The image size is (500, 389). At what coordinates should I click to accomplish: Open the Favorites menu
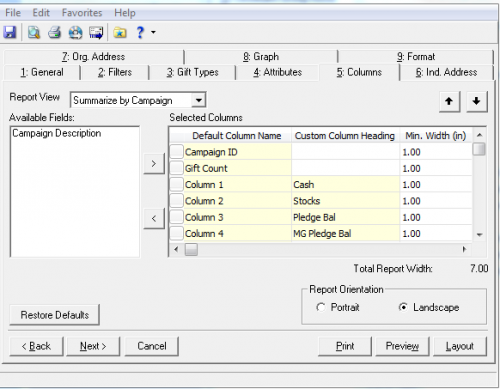coord(82,13)
